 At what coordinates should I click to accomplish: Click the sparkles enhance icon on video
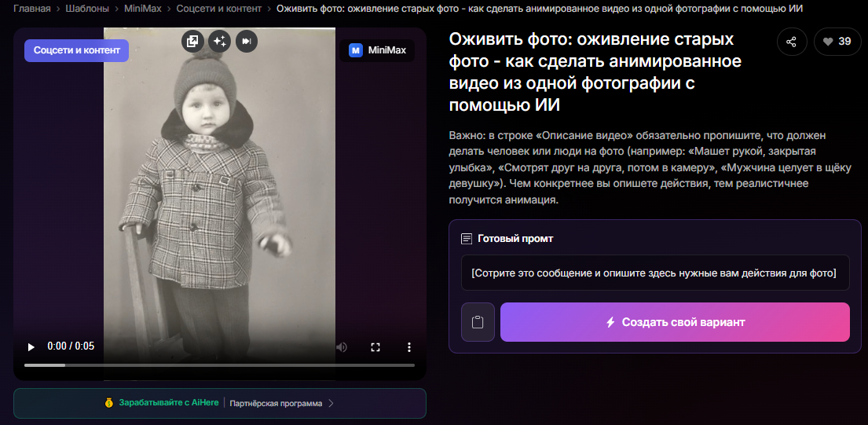[219, 42]
